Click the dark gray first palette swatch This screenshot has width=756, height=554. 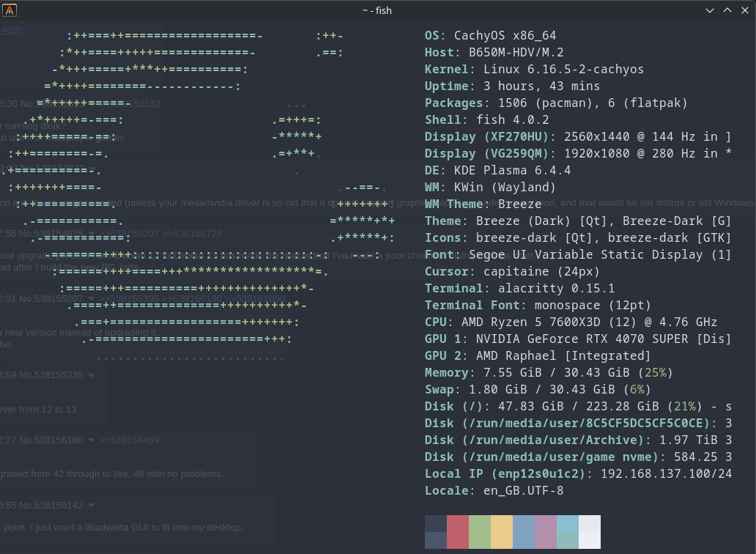[436, 531]
